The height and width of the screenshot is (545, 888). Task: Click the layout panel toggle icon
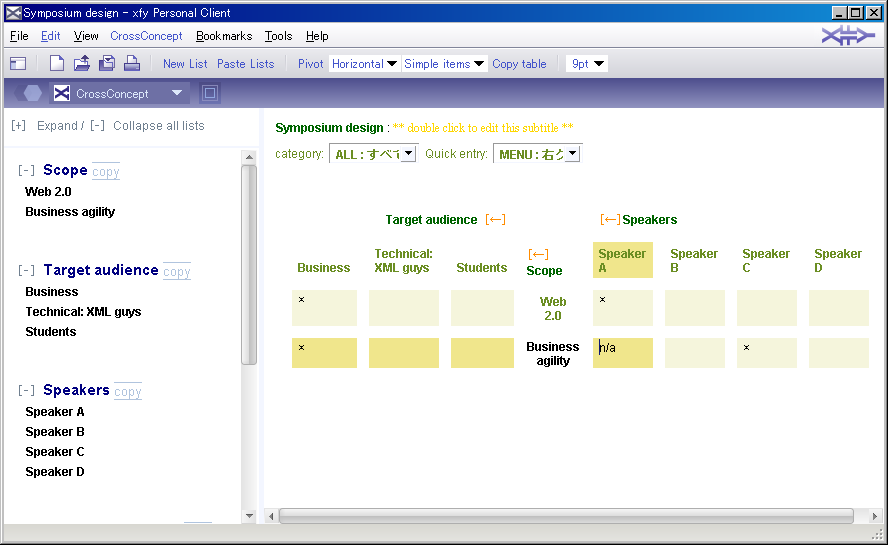[18, 64]
